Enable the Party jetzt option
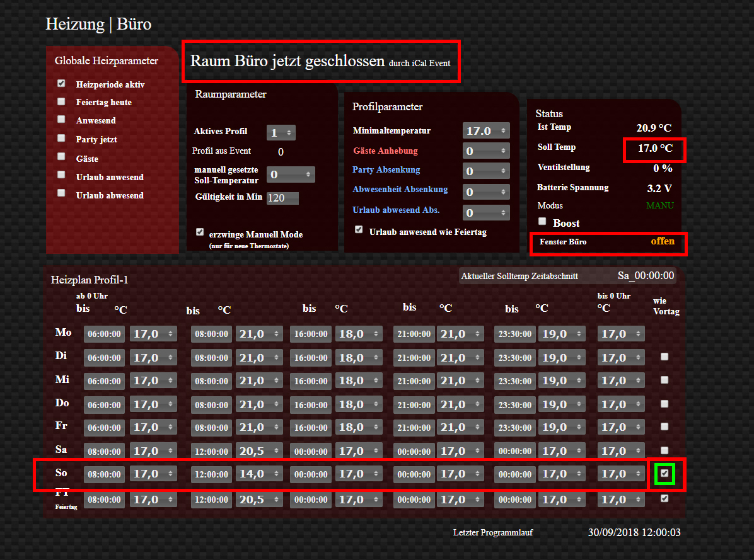 (x=61, y=139)
